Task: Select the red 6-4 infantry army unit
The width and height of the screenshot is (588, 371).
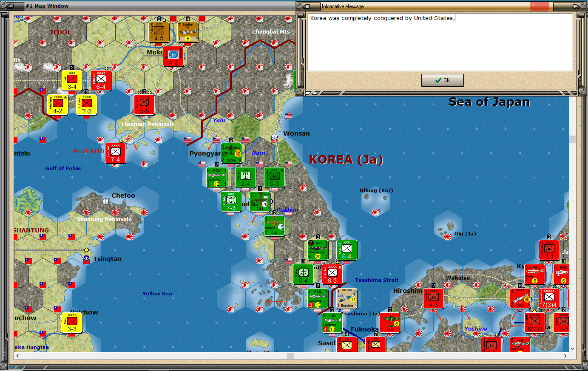Action: point(101,80)
